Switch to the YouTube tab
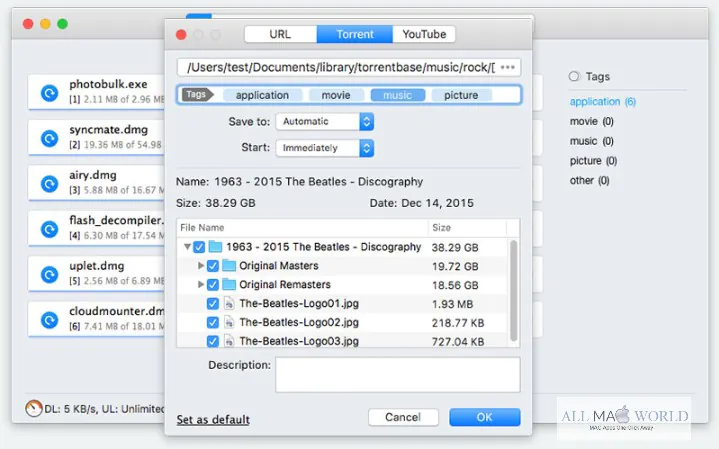 click(424, 34)
